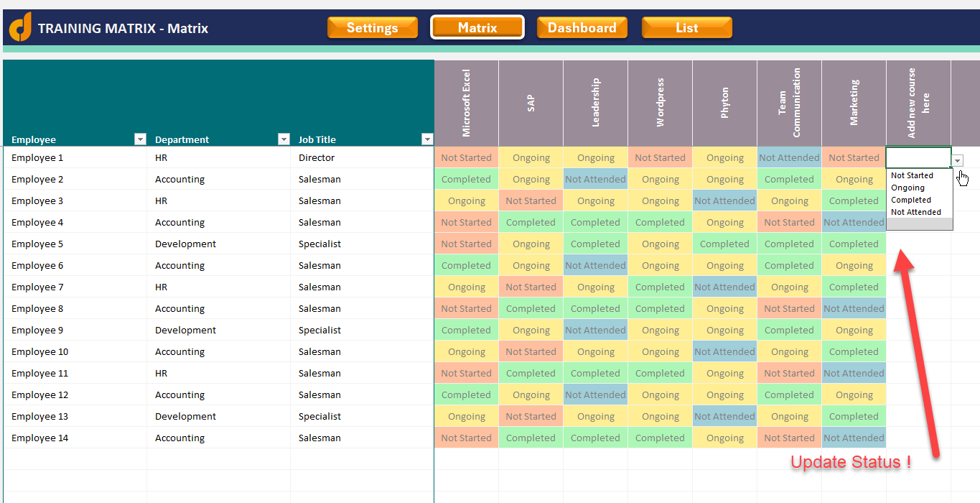The image size is (980, 503).
Task: Open the Settings tab
Action: coord(373,27)
